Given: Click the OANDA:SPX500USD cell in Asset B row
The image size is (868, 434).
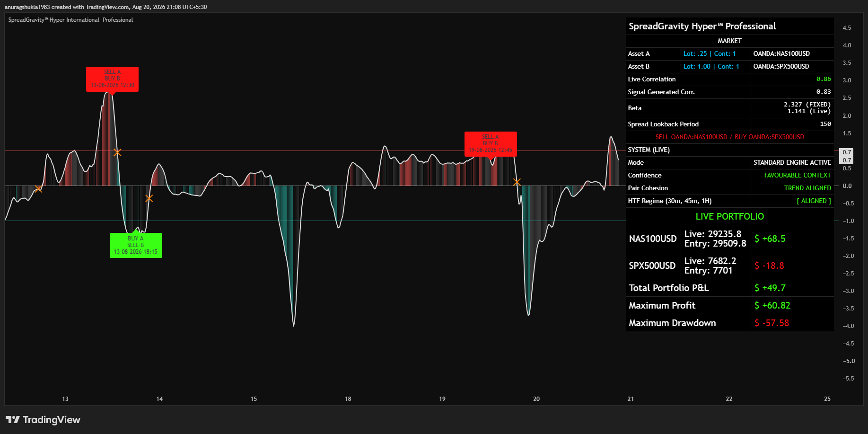Looking at the screenshot, I should (781, 67).
